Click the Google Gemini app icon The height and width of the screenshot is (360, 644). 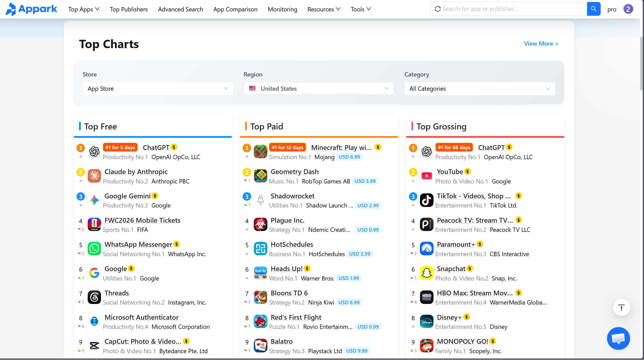pyautogui.click(x=94, y=200)
